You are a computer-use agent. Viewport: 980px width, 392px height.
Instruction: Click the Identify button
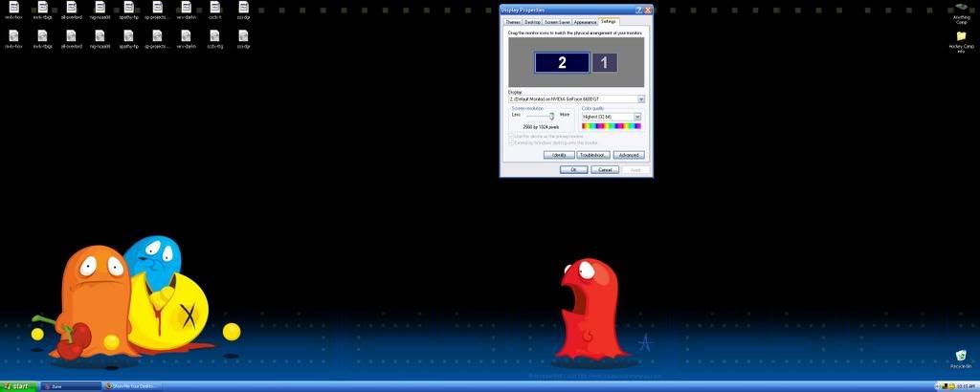coord(559,155)
